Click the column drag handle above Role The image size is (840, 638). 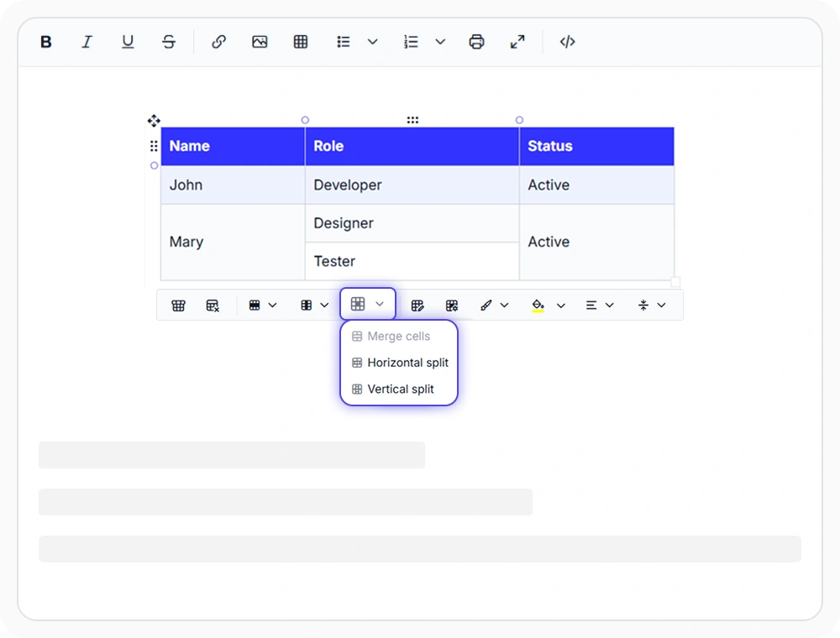point(412,120)
